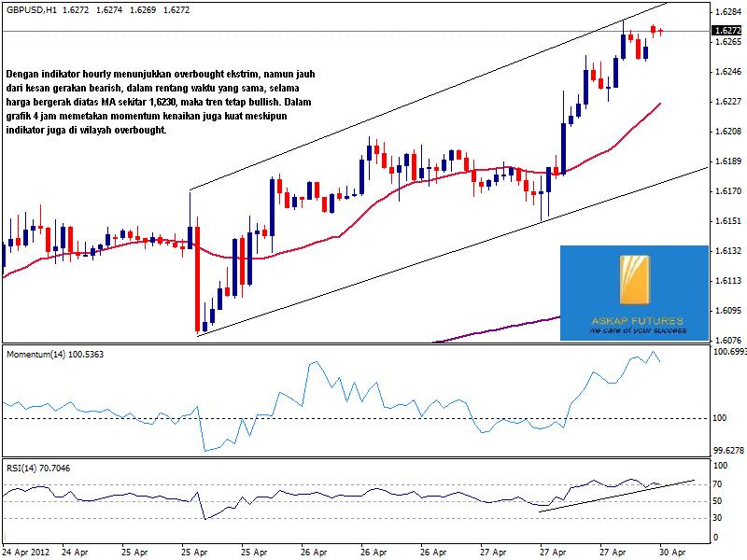
Task: Click the purple moving average line
Action: click(x=504, y=326)
